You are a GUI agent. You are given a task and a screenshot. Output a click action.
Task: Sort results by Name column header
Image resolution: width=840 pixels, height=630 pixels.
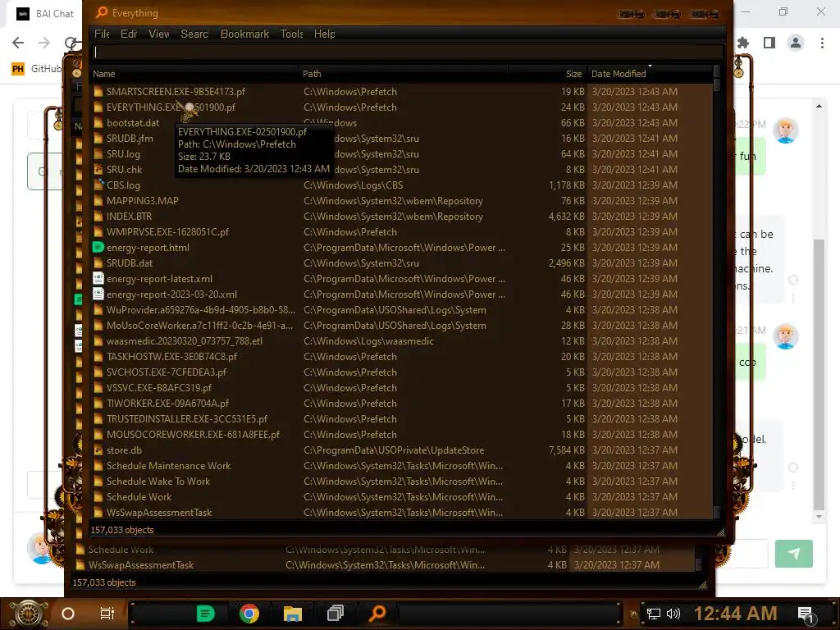click(194, 74)
